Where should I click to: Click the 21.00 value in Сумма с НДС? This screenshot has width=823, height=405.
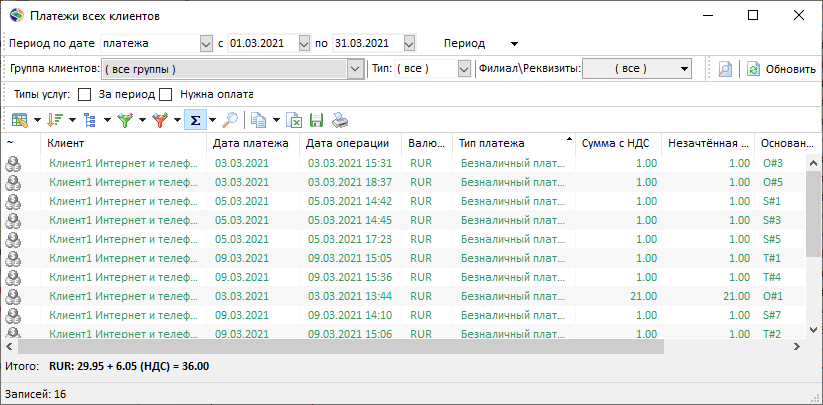point(643,296)
